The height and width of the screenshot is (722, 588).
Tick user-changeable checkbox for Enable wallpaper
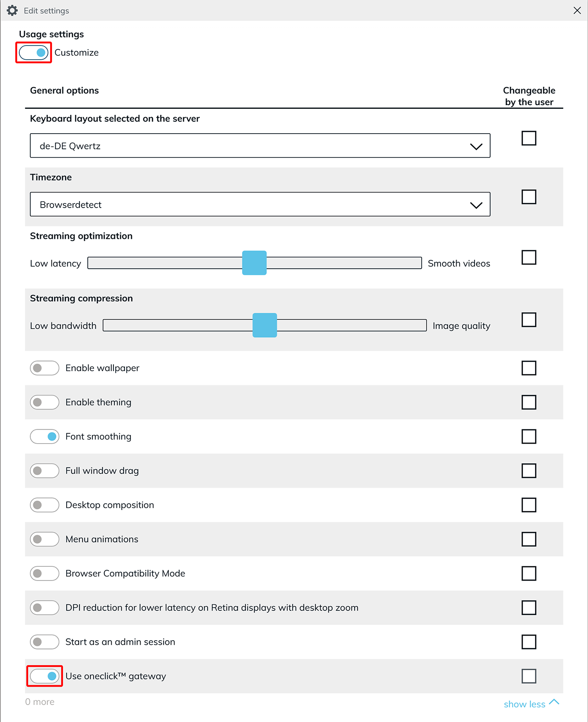click(529, 368)
